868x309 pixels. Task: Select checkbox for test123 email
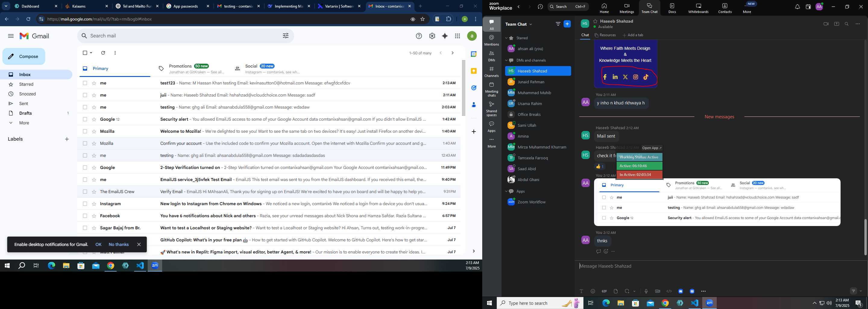[85, 83]
